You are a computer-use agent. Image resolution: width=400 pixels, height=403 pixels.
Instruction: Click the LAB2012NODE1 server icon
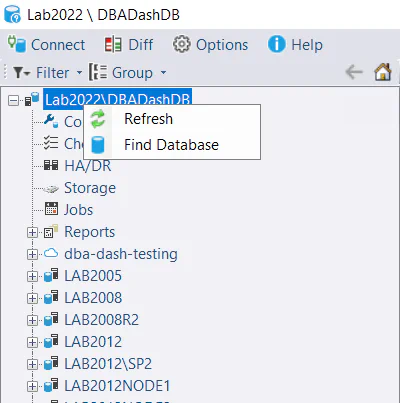(51, 385)
